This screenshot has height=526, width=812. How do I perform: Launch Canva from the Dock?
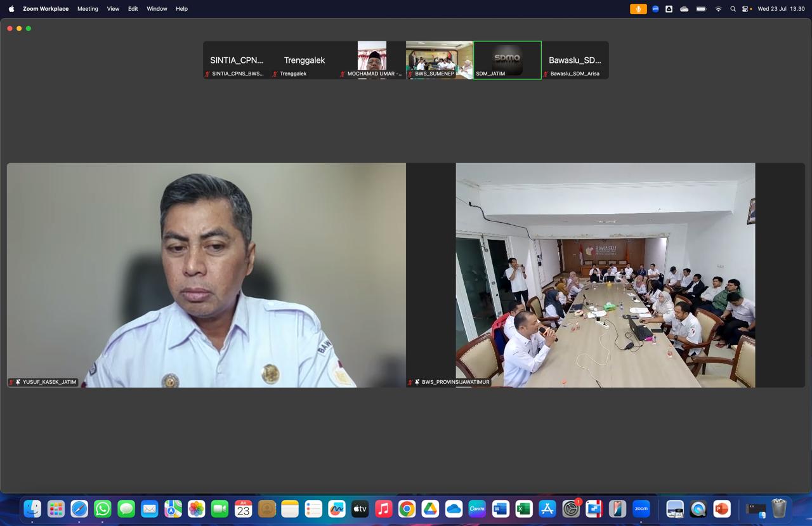pos(477,509)
